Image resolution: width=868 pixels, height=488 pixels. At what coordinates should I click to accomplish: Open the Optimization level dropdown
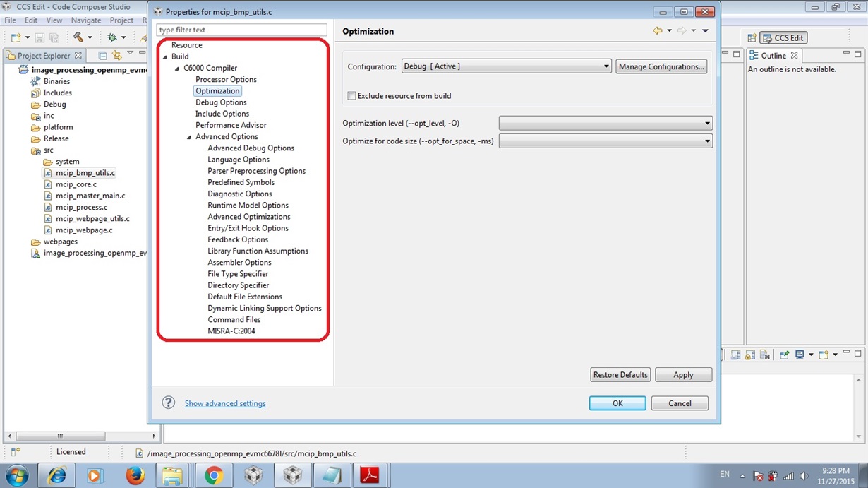tap(605, 124)
